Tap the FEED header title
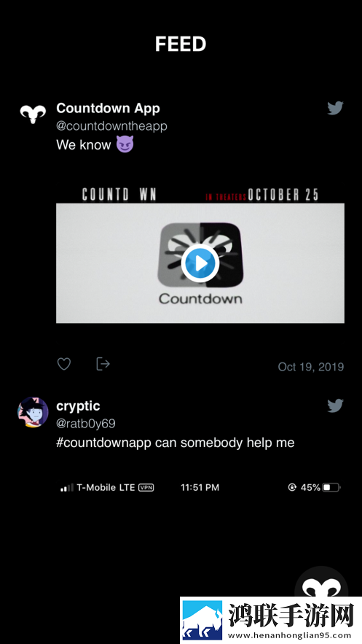The width and height of the screenshot is (362, 644). 181,44
